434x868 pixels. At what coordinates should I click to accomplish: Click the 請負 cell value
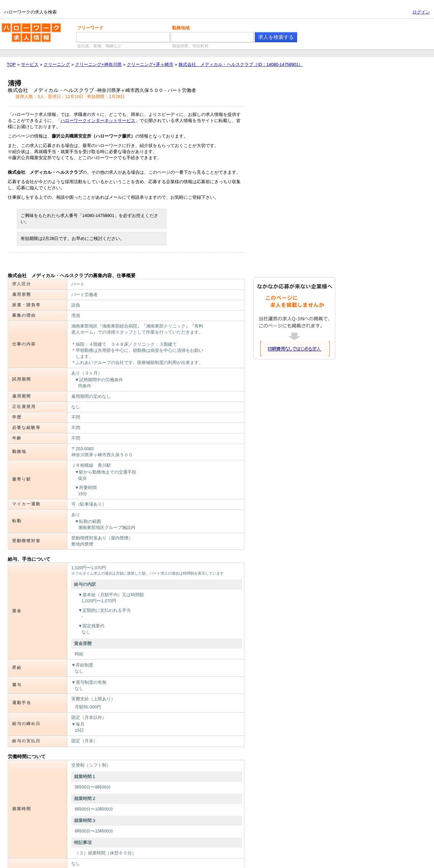click(76, 305)
